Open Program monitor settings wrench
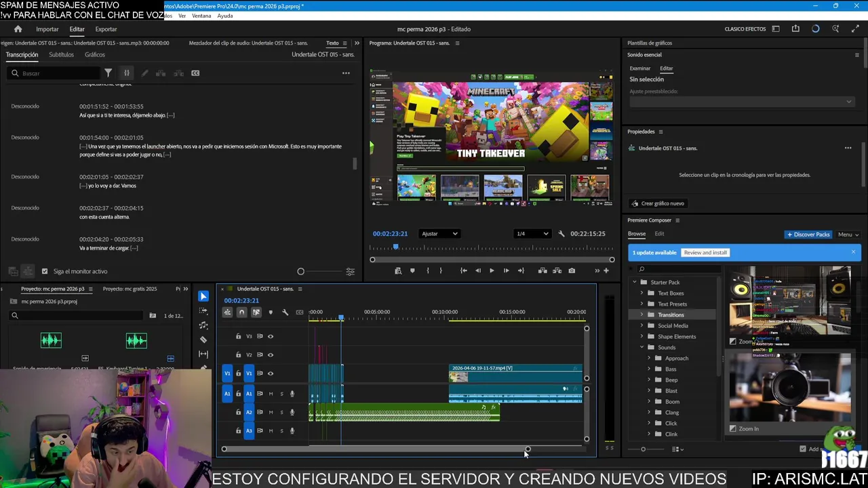This screenshot has height=488, width=868. pyautogui.click(x=561, y=234)
